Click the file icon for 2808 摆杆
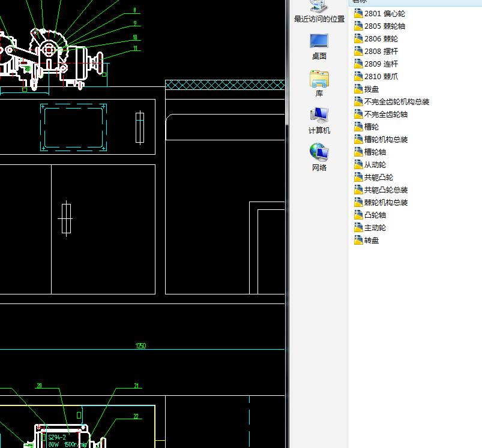 click(x=358, y=52)
